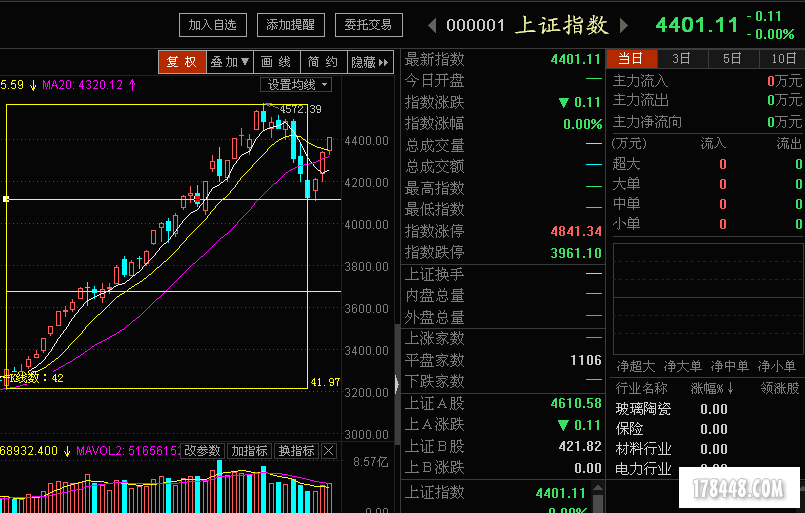Click the 净大单 legend label
Screen dimensions: 805x513
pyautogui.click(x=683, y=366)
